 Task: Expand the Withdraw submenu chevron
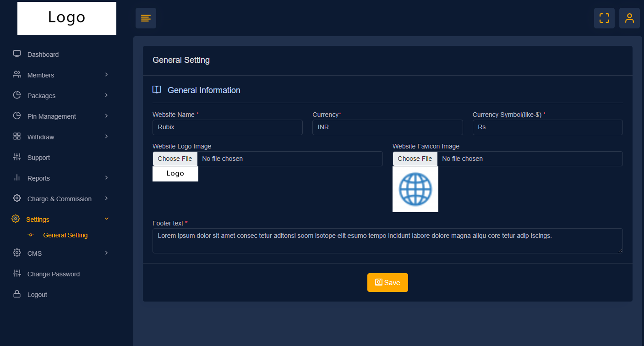tap(106, 136)
